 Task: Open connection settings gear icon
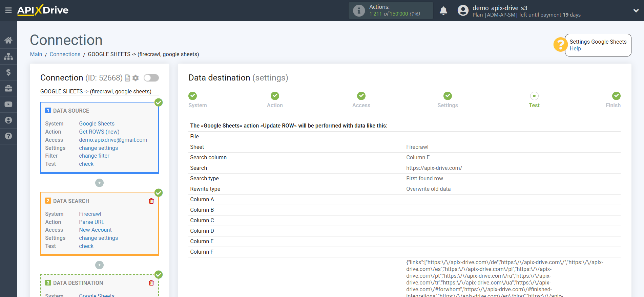(136, 78)
